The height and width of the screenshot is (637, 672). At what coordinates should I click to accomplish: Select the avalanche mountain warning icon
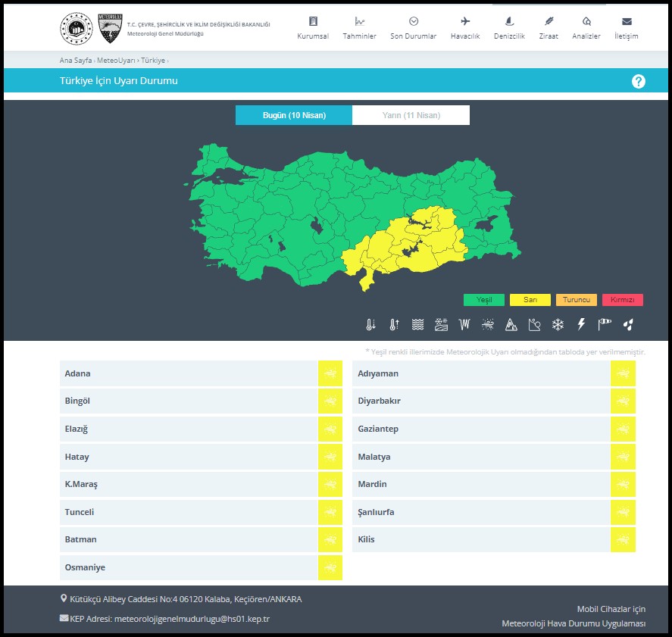511,325
